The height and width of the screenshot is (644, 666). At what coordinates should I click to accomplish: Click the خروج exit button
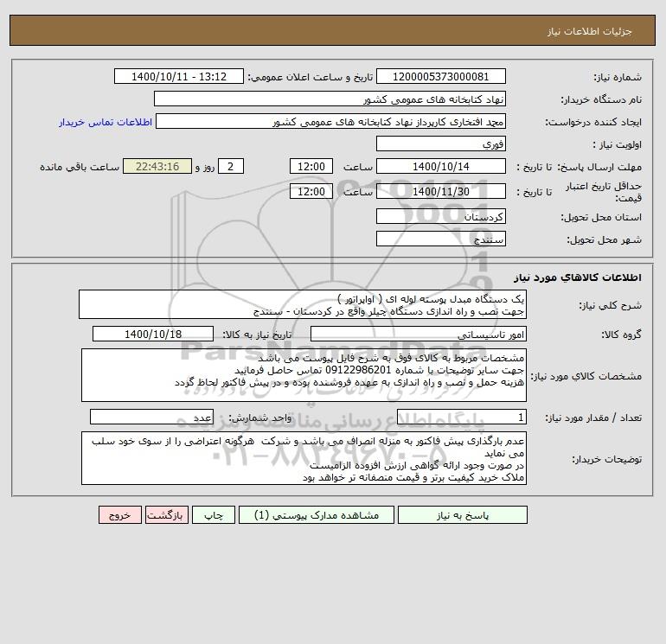(x=119, y=515)
